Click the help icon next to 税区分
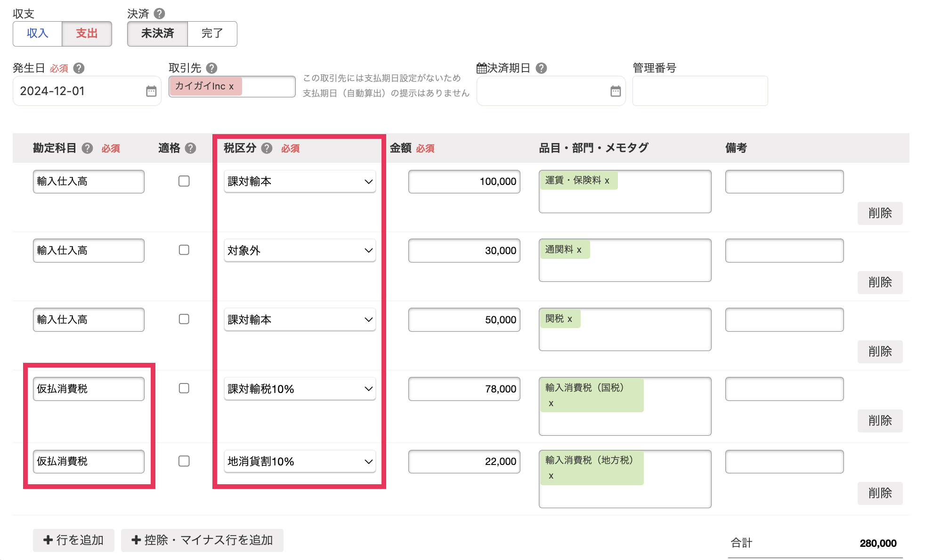 point(267,148)
